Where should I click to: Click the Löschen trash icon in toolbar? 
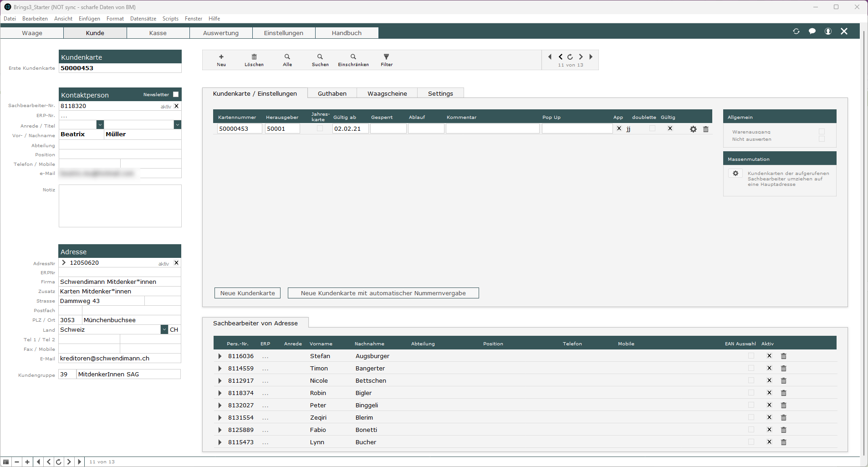pos(254,57)
